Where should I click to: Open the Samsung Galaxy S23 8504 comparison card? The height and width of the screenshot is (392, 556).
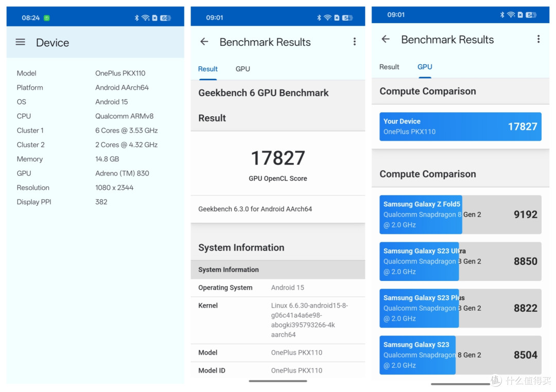tap(460, 355)
